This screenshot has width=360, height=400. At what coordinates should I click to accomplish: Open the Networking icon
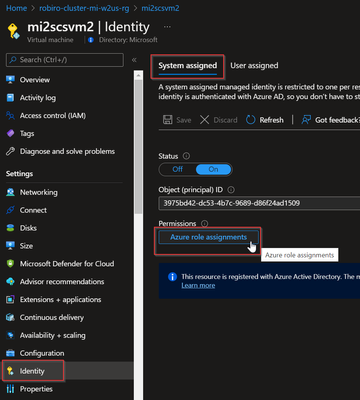10,192
